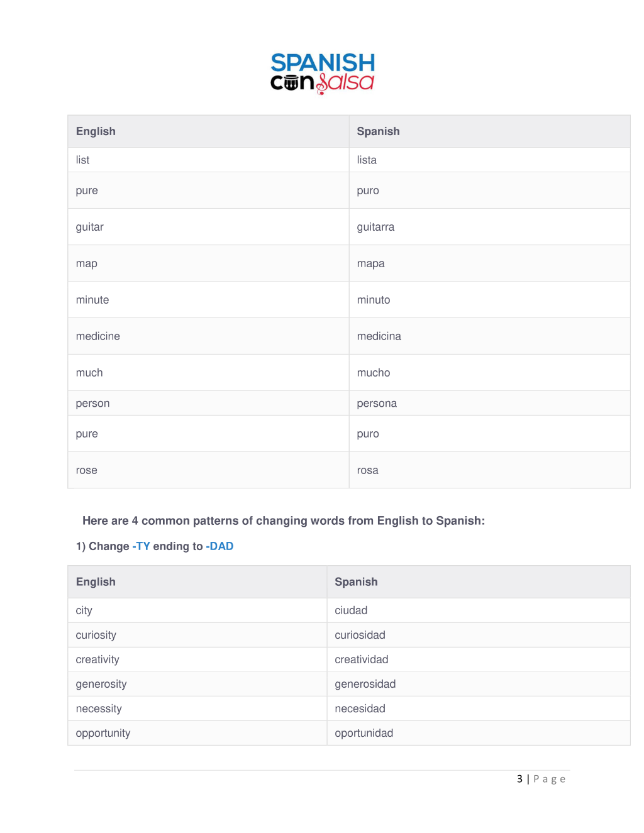Click the 'creativity' cell

[x=197, y=659]
